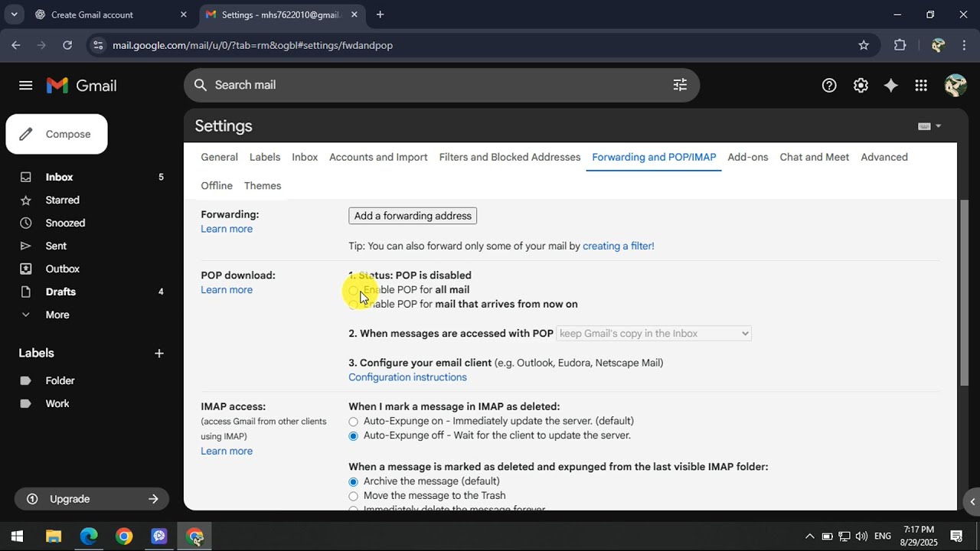This screenshot has width=980, height=551.
Task: Open the Windows Start menu
Action: click(x=17, y=536)
